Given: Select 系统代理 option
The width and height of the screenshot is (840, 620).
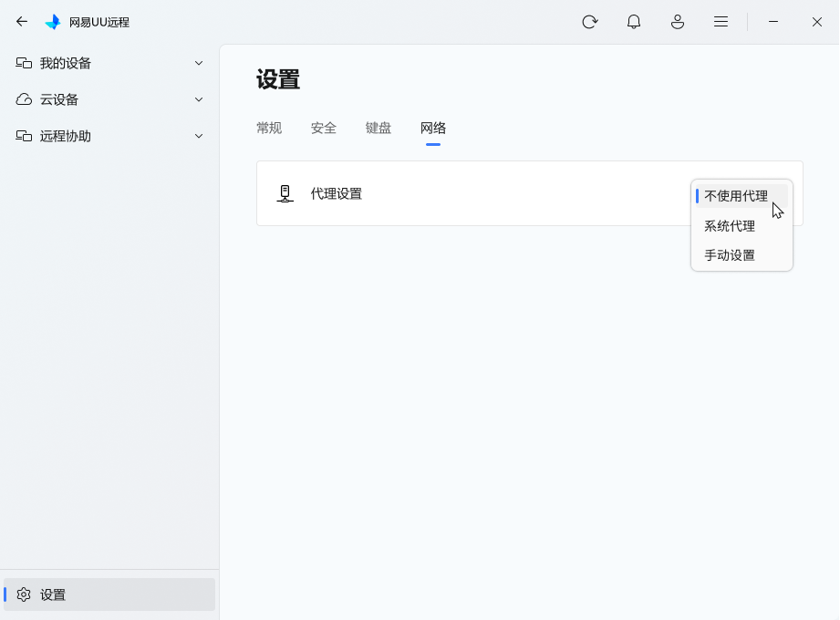Looking at the screenshot, I should click(x=742, y=226).
